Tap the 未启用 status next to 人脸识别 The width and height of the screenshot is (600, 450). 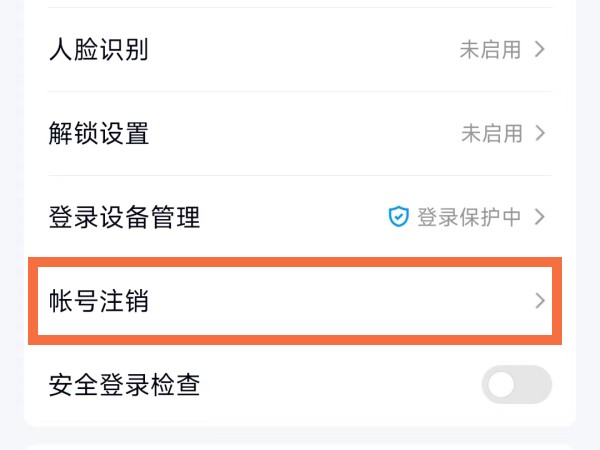490,50
